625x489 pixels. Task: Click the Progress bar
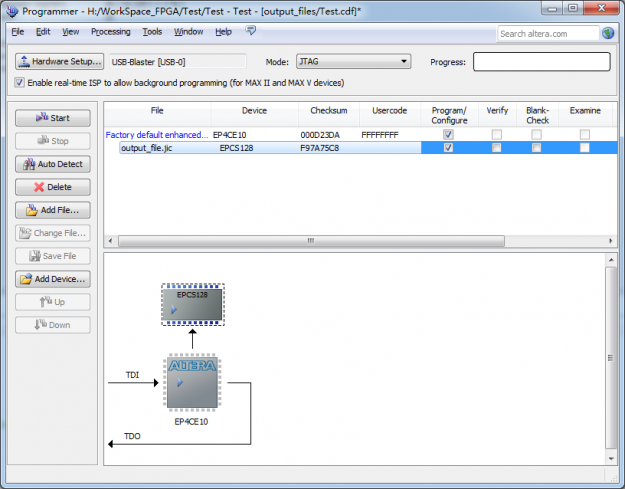pos(541,62)
